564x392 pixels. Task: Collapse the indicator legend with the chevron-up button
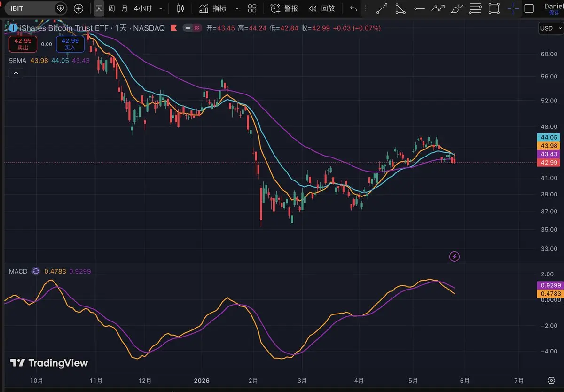[x=16, y=73]
